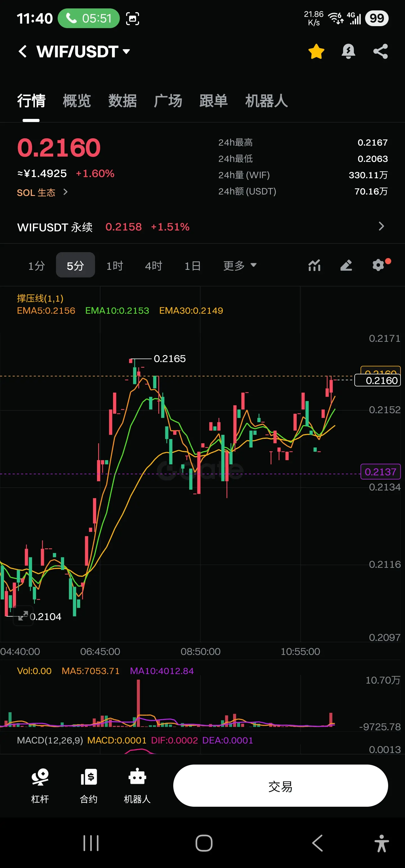Click the 0.2165 high price marker
Image resolution: width=405 pixels, height=868 pixels.
click(170, 358)
